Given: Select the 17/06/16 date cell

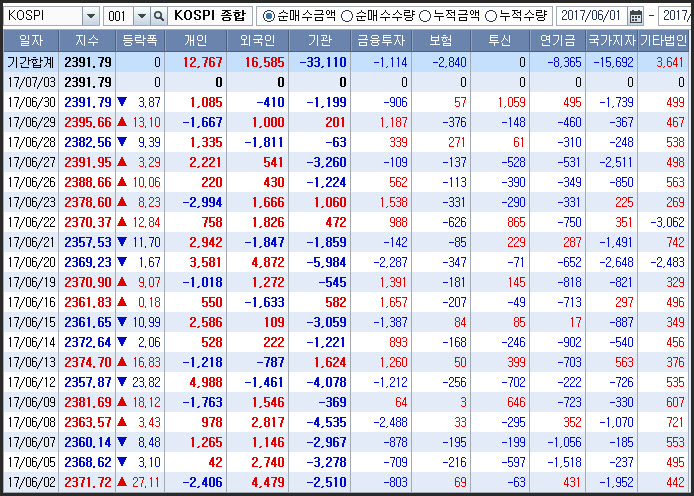Looking at the screenshot, I should [32, 302].
